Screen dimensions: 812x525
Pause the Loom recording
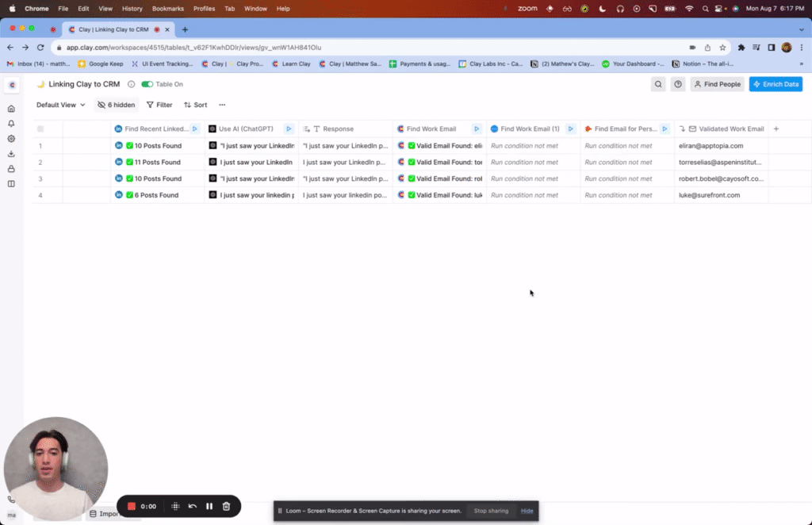(x=209, y=506)
